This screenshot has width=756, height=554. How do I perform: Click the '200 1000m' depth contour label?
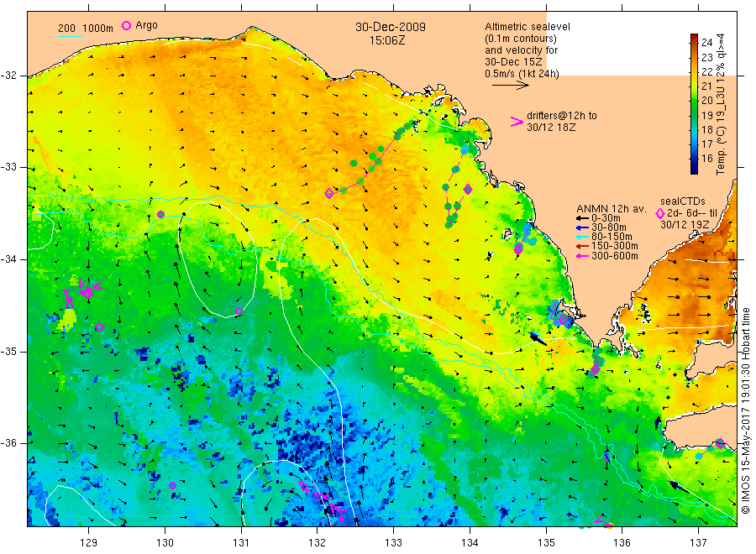tap(86, 29)
